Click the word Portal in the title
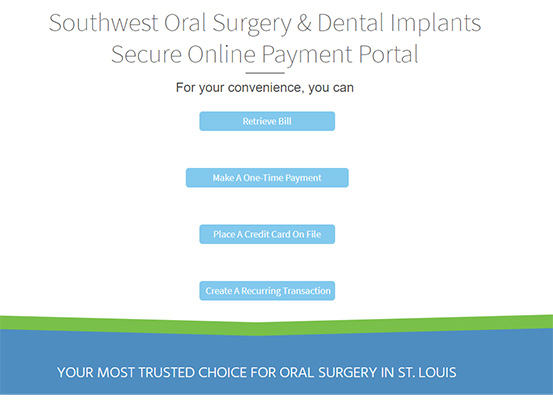Viewport: 553px width, 400px height. click(388, 54)
